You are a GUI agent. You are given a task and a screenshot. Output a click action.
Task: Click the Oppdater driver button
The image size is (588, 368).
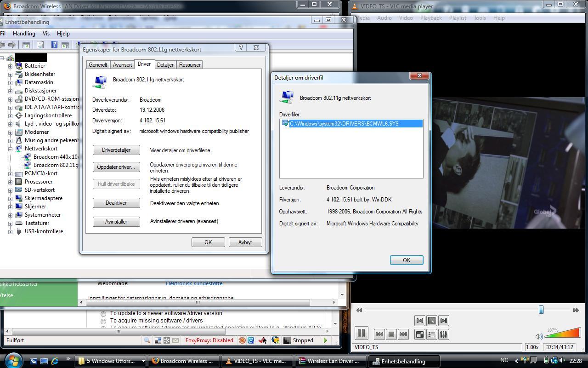point(116,167)
